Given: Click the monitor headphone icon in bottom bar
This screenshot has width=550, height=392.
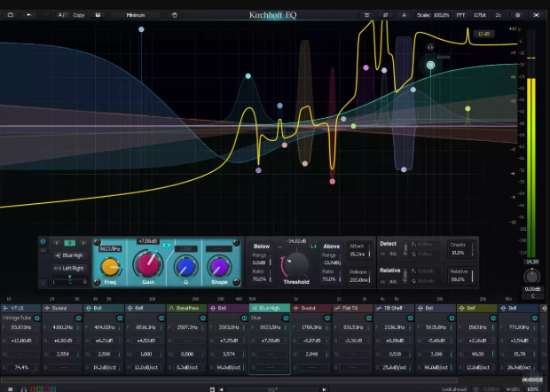Looking at the screenshot, I should [24, 389].
